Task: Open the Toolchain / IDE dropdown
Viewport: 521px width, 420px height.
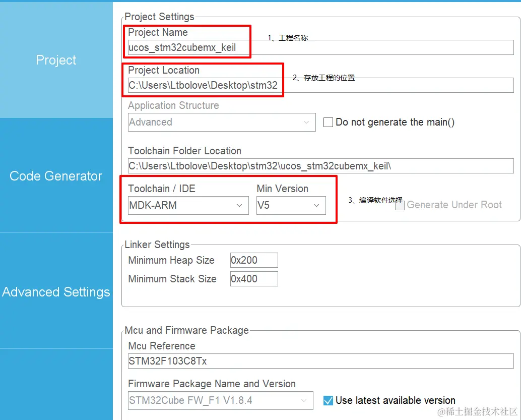Action: [188, 205]
